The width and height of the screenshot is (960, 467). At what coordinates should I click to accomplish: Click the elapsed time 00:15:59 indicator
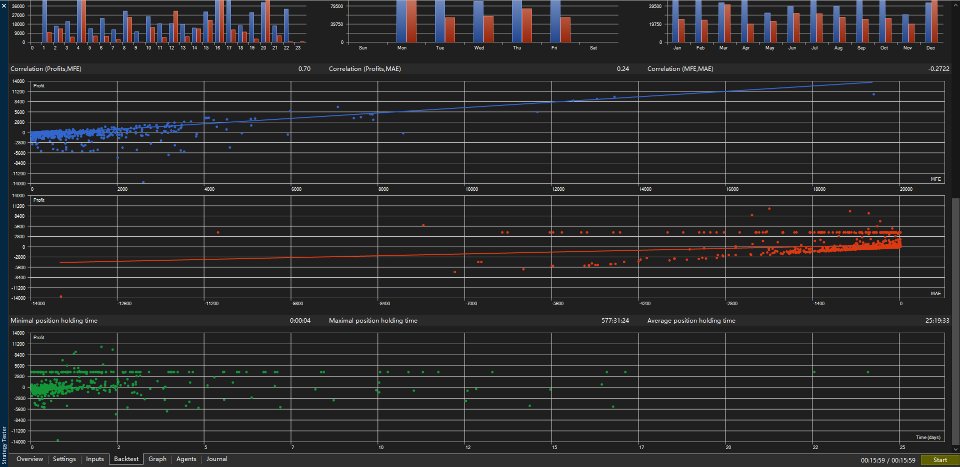tap(888, 460)
